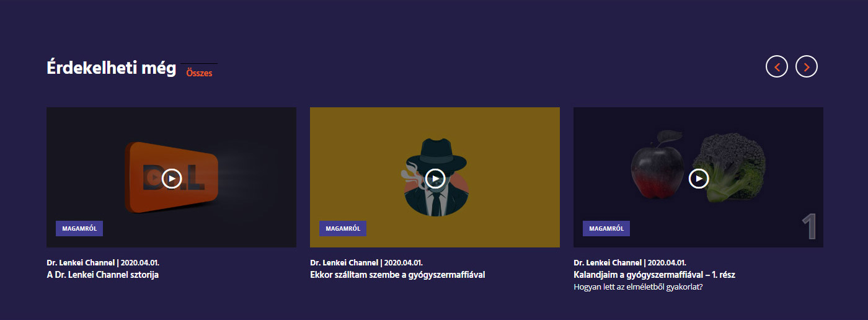Viewport: 868px width, 320px height.
Task: Play the video with the hat-wearing mafia figure
Action: tap(435, 179)
